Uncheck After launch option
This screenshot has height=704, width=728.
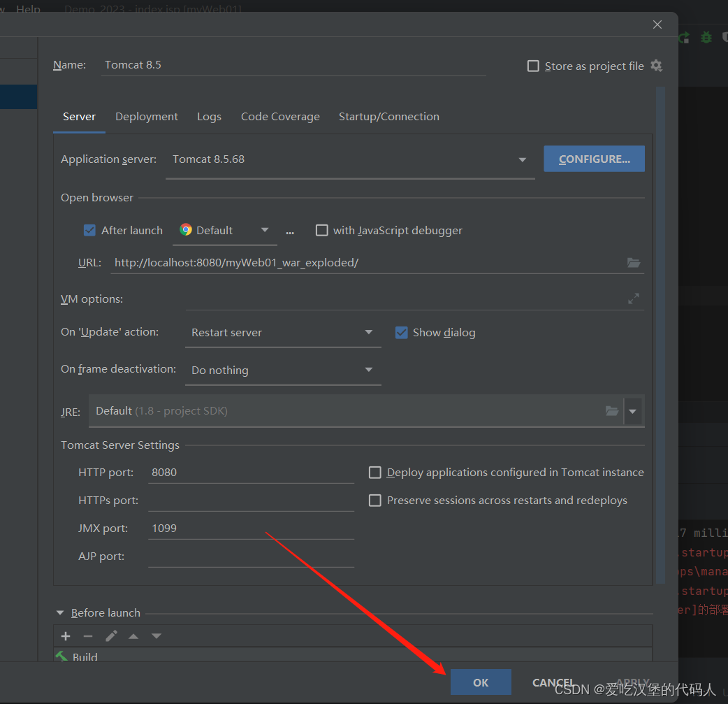[x=89, y=230]
